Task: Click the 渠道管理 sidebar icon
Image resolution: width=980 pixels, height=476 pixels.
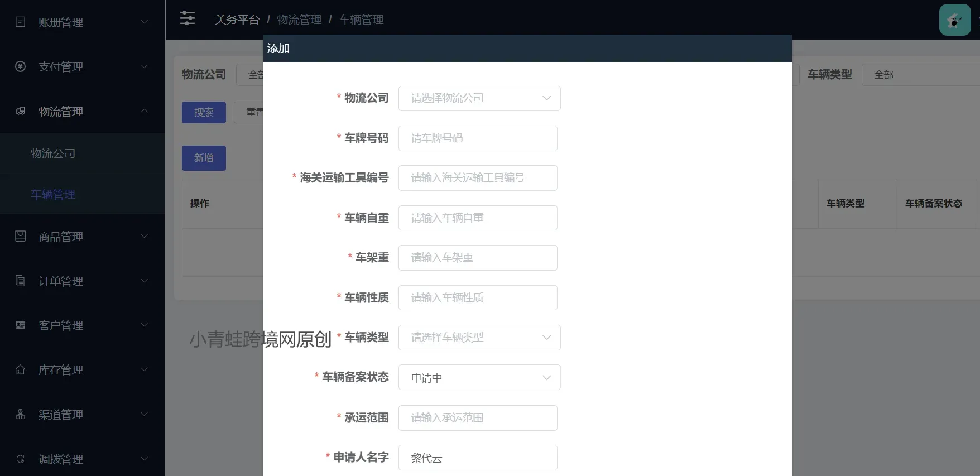Action: point(21,414)
